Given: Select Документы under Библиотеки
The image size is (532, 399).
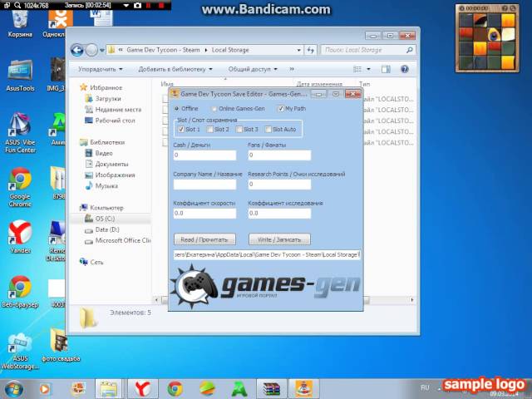Looking at the screenshot, I should tap(106, 165).
